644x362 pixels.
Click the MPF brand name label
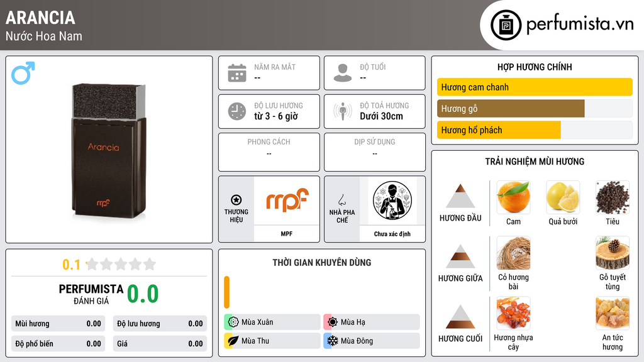click(x=287, y=234)
